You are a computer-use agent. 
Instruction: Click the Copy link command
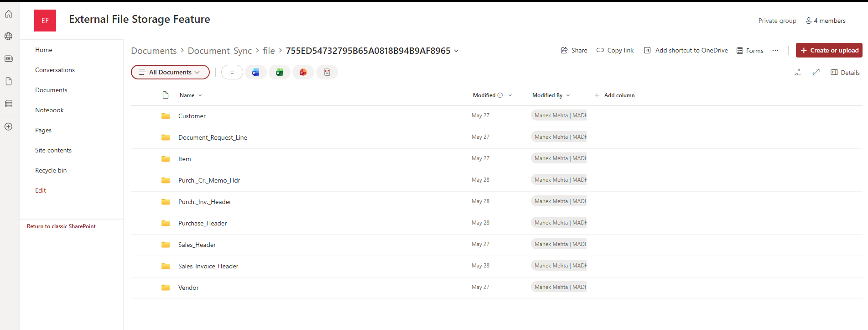click(x=615, y=50)
